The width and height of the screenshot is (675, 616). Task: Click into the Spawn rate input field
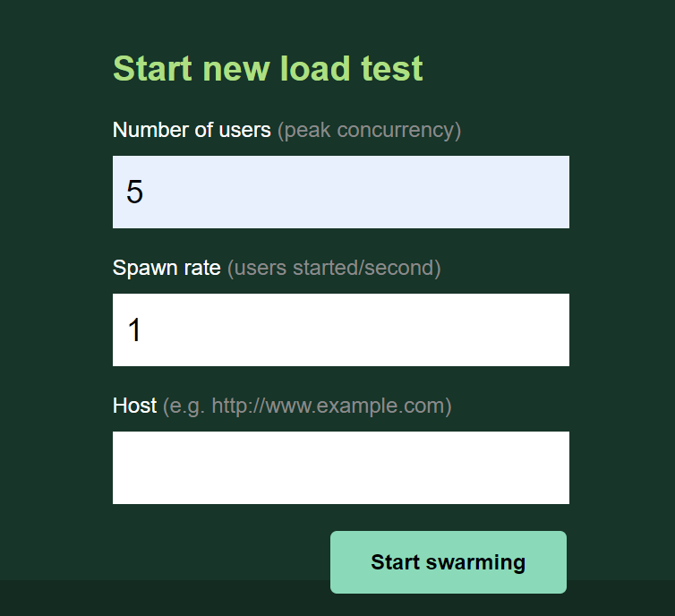point(340,329)
